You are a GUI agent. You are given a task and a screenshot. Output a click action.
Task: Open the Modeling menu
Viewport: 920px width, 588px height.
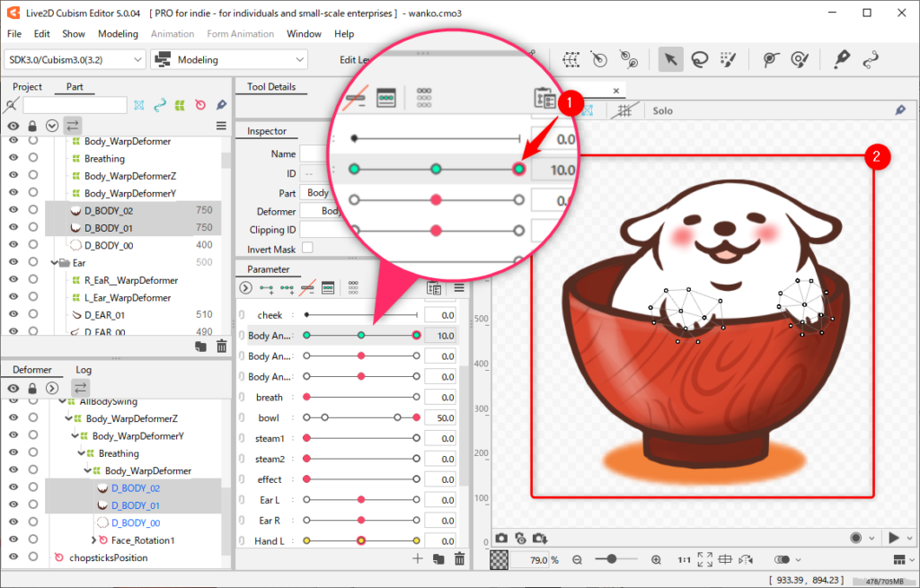tap(118, 34)
